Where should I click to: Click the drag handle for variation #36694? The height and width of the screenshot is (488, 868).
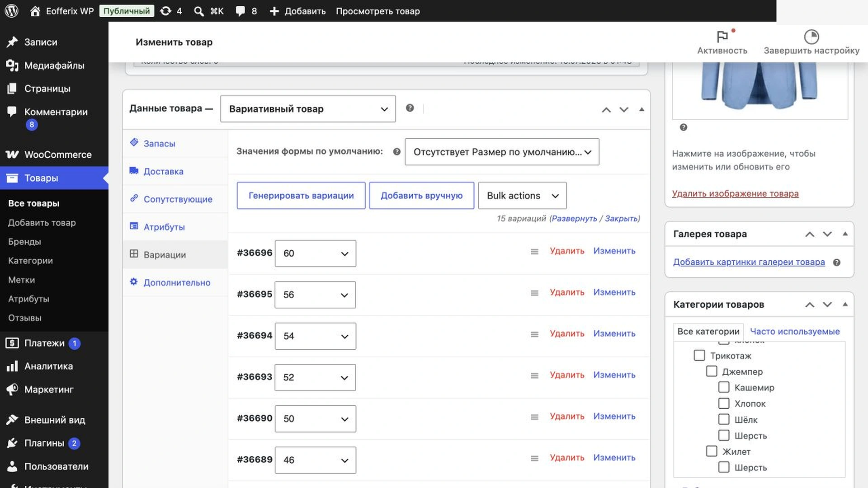[534, 334]
